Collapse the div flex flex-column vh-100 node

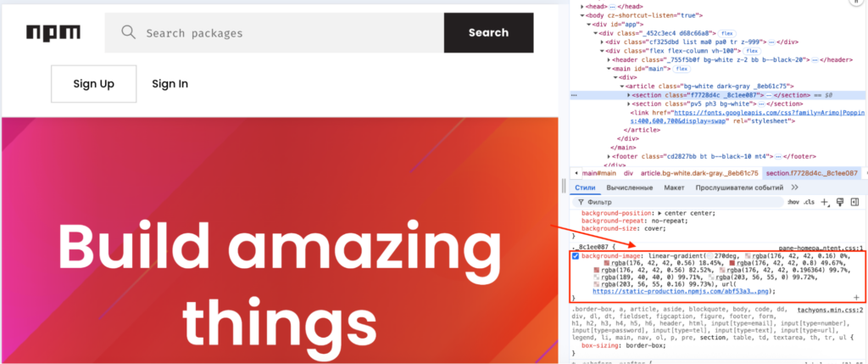[603, 51]
